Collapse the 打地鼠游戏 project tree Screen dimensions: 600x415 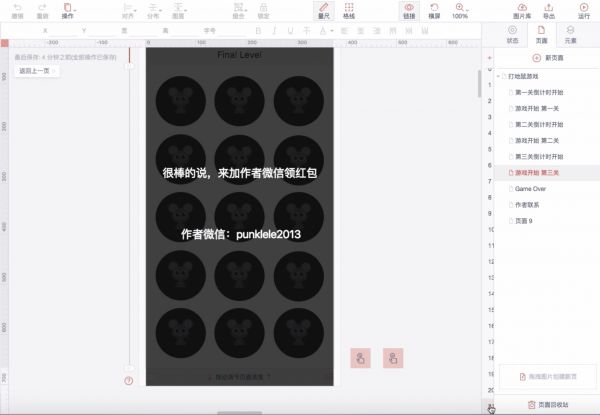(x=498, y=76)
